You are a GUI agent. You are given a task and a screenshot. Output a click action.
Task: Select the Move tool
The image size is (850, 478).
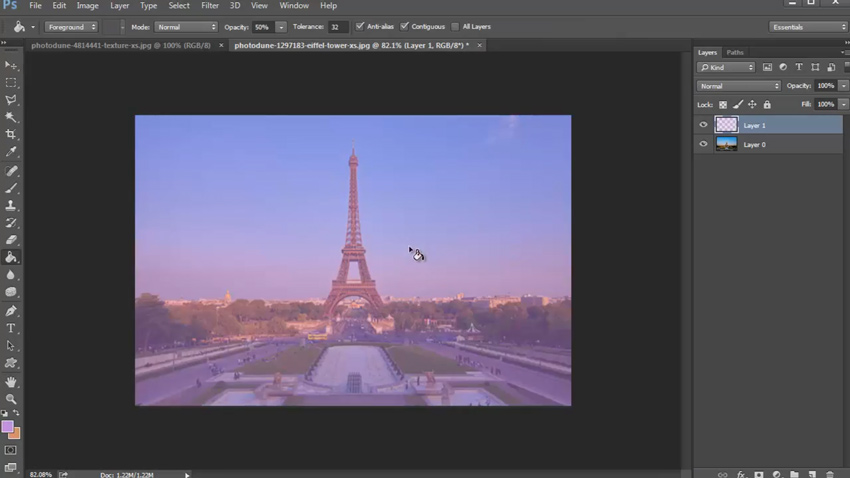[11, 65]
